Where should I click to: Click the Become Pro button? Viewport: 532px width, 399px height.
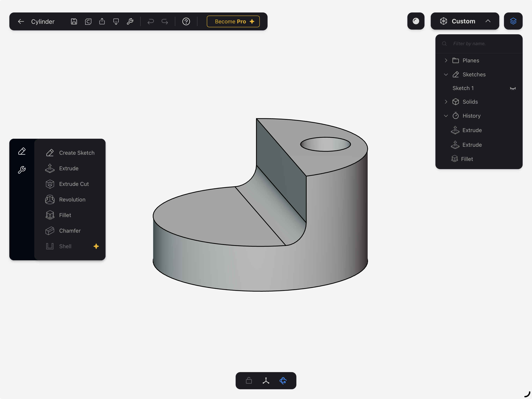coord(233,21)
